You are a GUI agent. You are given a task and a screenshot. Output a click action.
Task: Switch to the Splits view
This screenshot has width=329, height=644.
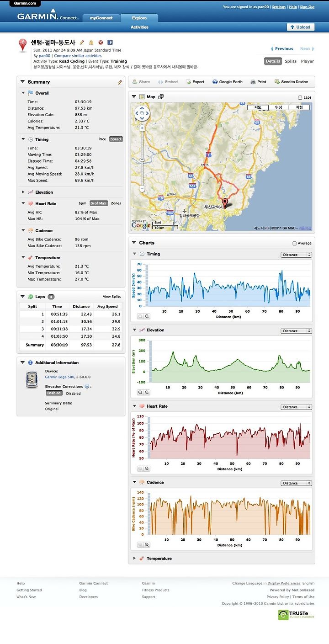point(291,61)
